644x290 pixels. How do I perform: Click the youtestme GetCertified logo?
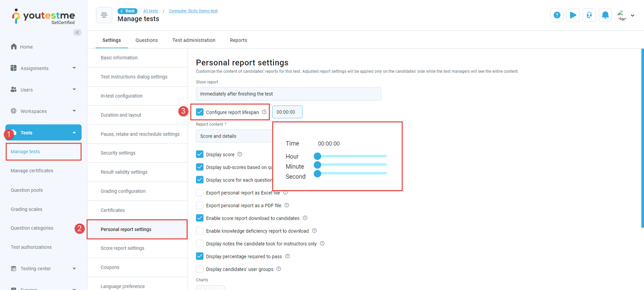[x=43, y=16]
